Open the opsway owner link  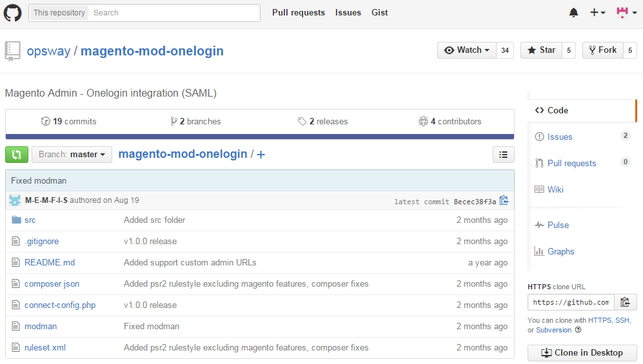[48, 51]
